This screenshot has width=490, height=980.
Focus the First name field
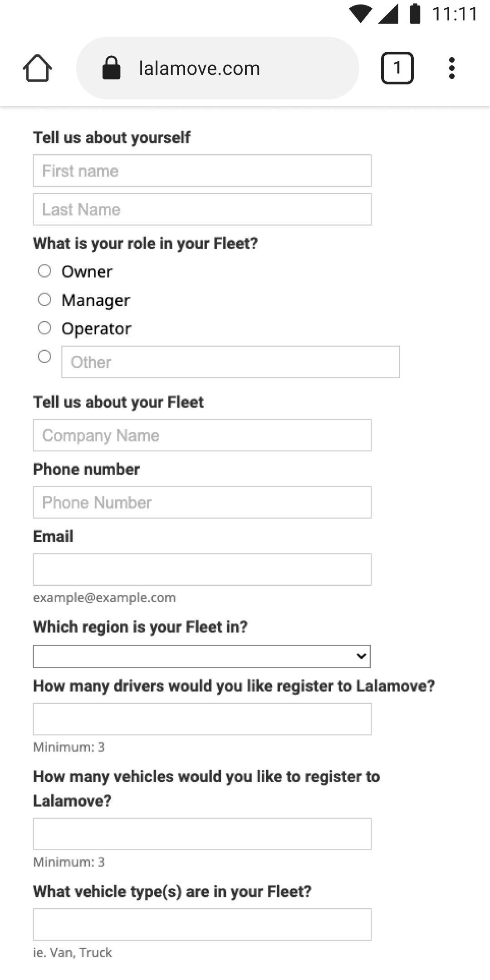(x=202, y=171)
